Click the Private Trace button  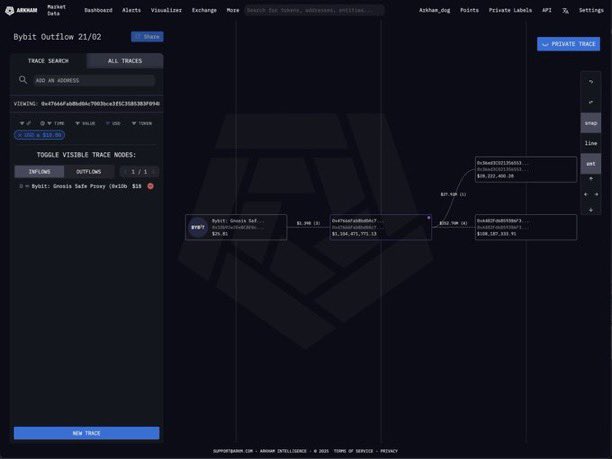coord(568,44)
